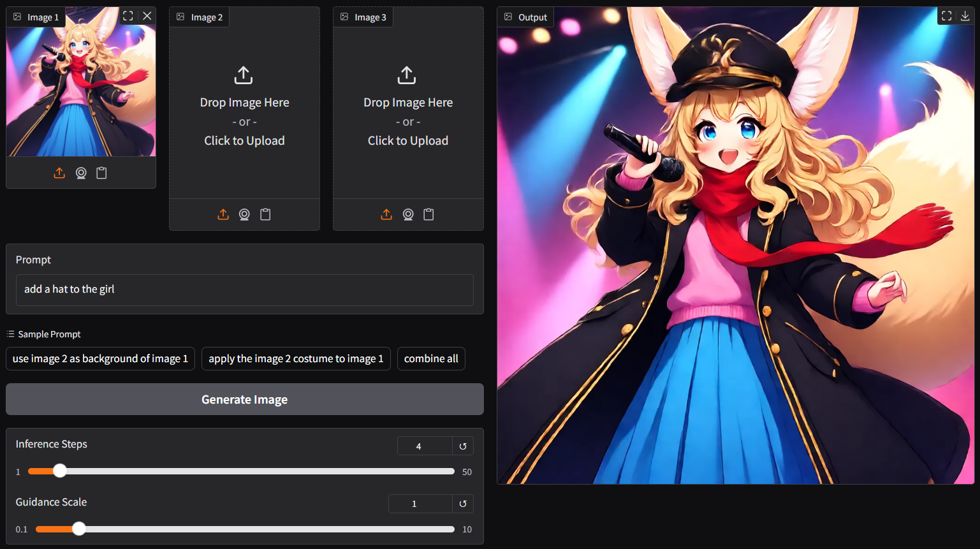This screenshot has height=549, width=980.
Task: Pick the 'combine all' sample prompt
Action: pyautogui.click(x=431, y=358)
